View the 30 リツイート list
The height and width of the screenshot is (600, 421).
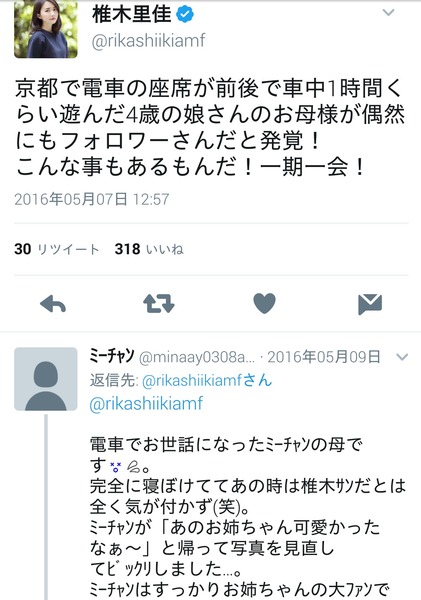[57, 249]
